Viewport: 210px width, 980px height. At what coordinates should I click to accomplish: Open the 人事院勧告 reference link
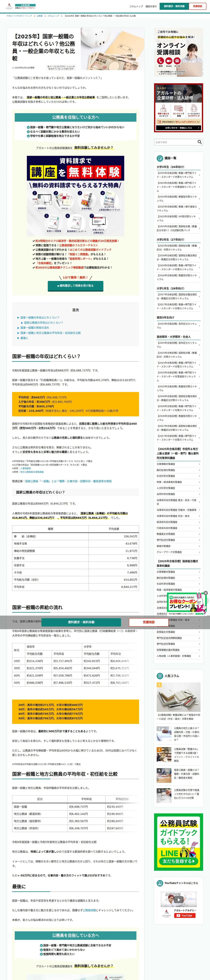click(x=26, y=468)
